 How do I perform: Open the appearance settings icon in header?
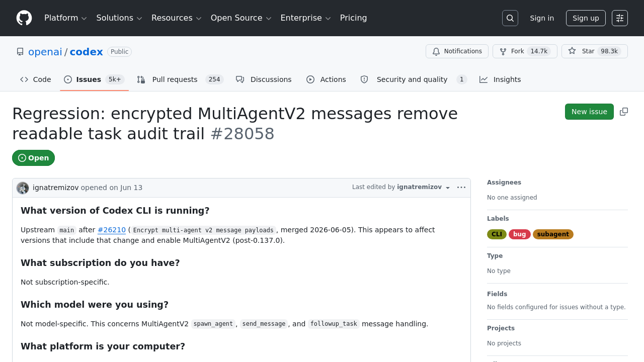coord(620,18)
